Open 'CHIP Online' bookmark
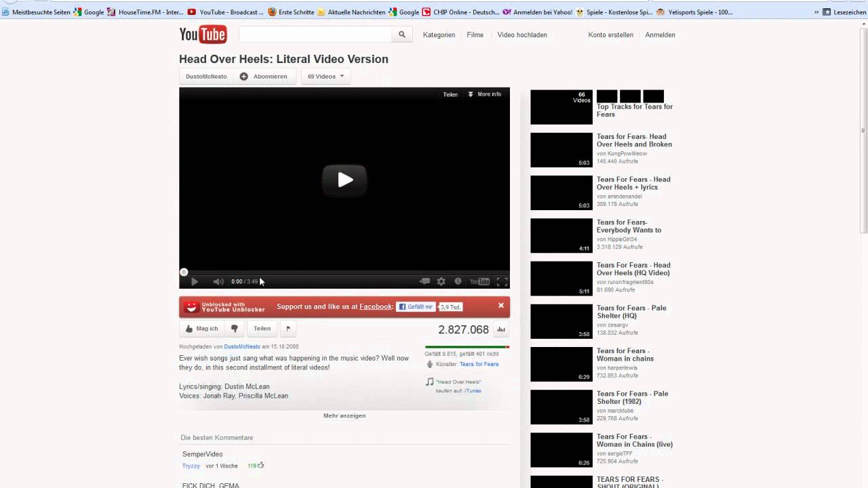 (x=461, y=12)
